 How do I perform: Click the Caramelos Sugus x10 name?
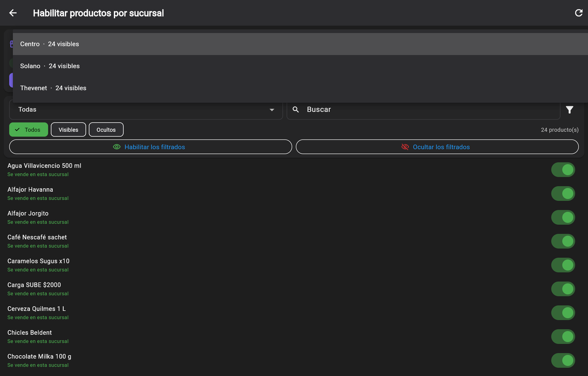point(38,261)
